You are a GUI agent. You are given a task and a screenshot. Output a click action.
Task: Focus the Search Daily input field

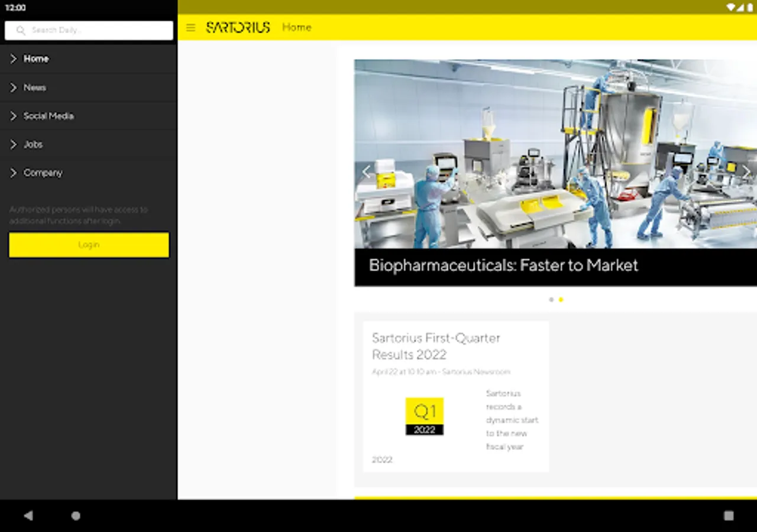pyautogui.click(x=89, y=30)
